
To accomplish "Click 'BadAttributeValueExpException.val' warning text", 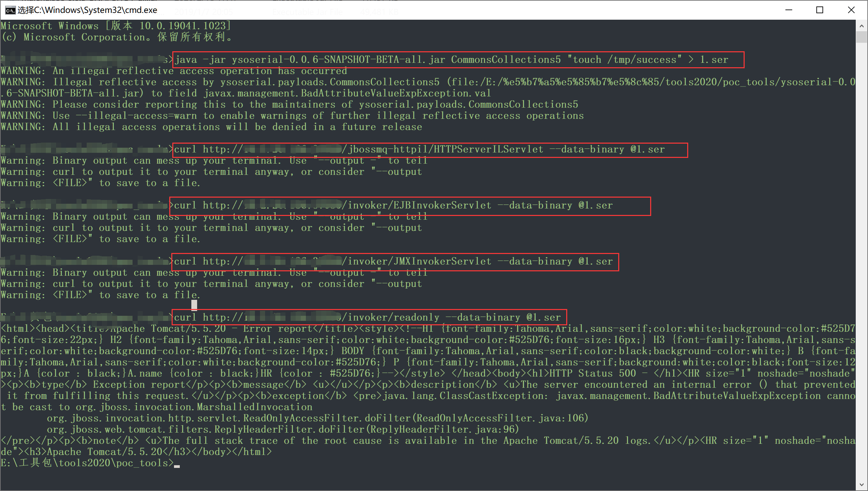I will (396, 93).
